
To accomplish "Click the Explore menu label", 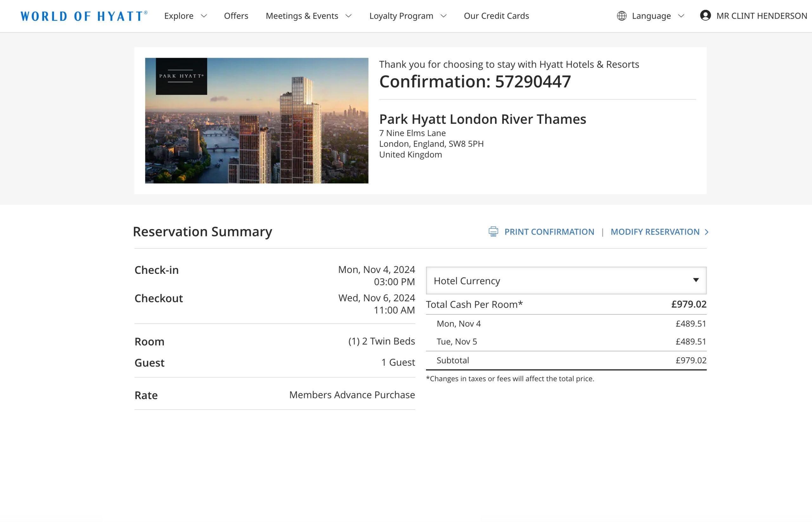I will [179, 16].
